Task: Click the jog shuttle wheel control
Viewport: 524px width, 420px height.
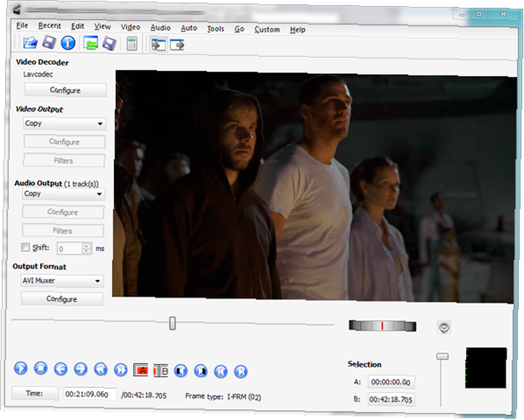Action: [x=383, y=326]
